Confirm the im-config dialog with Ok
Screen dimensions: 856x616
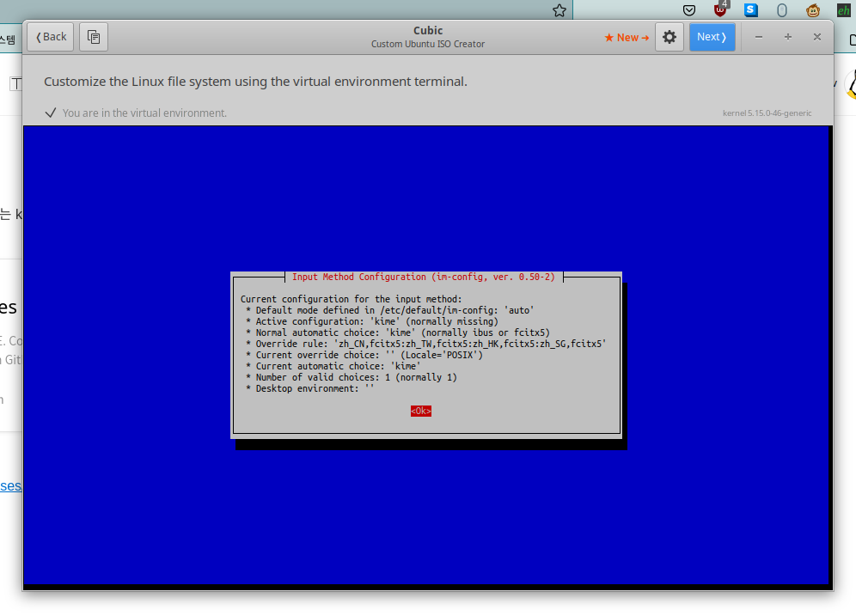[x=421, y=411]
